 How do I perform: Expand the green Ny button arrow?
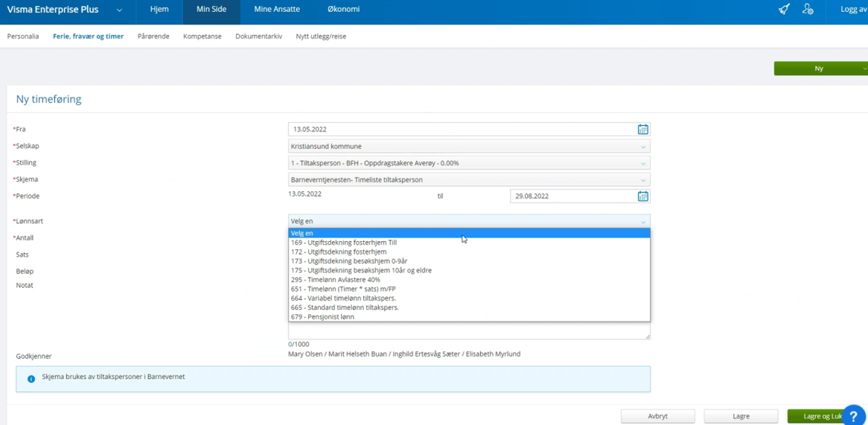864,68
